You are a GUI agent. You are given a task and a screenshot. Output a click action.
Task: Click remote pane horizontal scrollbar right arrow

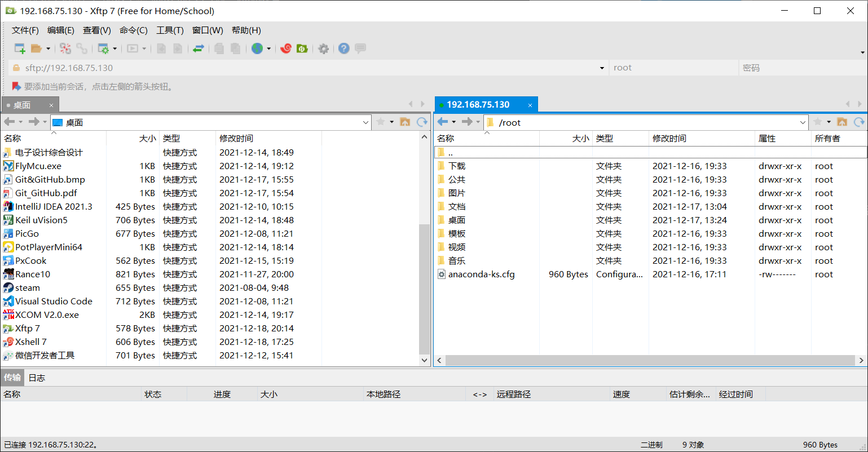pos(861,360)
